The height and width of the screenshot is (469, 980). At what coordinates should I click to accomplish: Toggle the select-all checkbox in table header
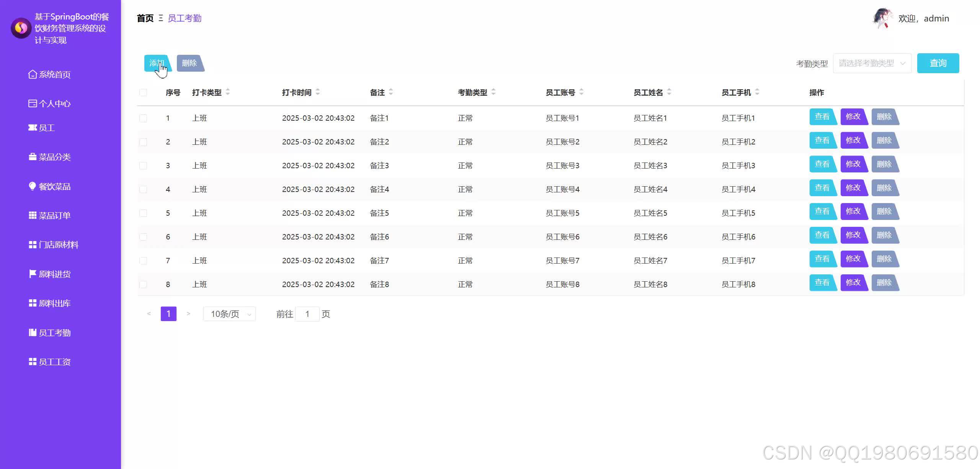pos(143,92)
